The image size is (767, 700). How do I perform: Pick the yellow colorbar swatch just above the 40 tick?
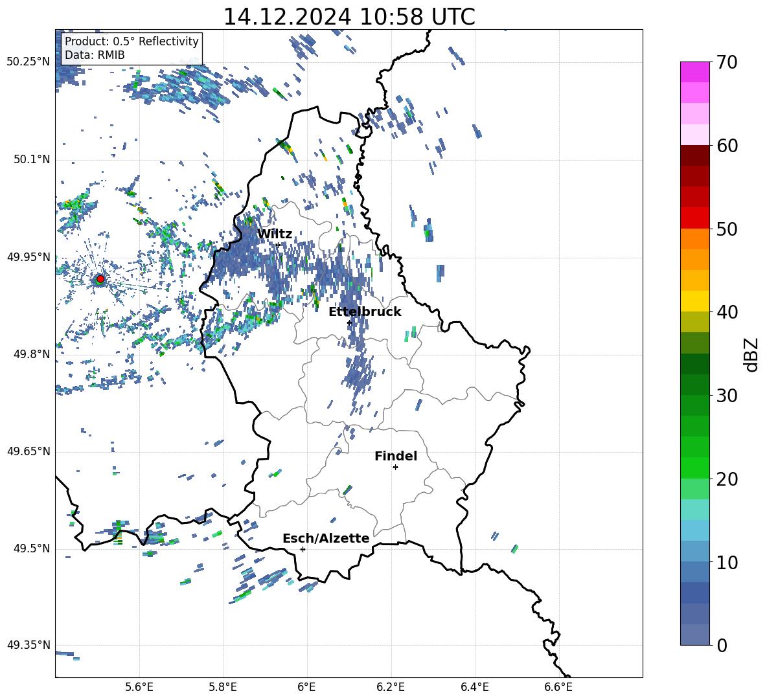pos(694,301)
